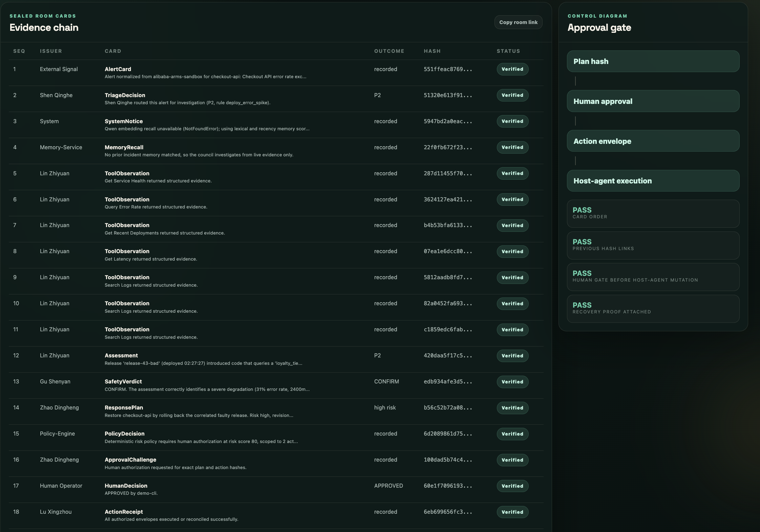
Task: Select the ActionReceipt card title
Action: [124, 512]
